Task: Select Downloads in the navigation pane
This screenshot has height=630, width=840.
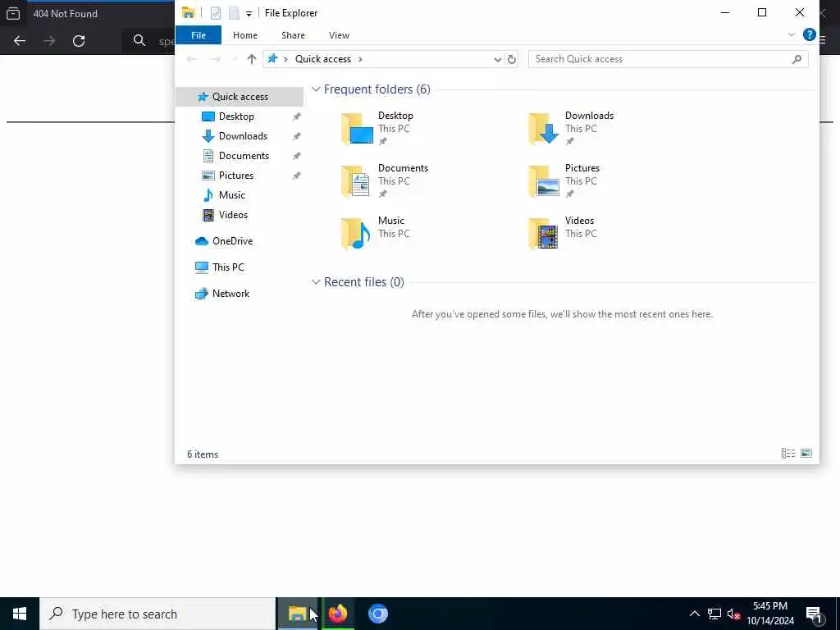Action: [243, 136]
